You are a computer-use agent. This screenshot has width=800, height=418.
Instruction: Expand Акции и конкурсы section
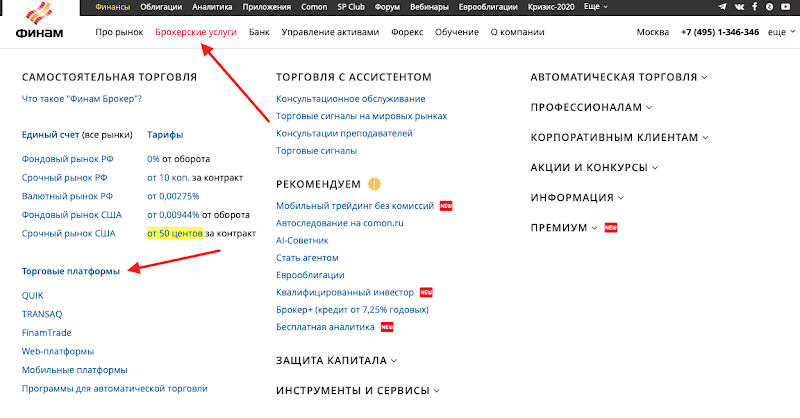(594, 167)
